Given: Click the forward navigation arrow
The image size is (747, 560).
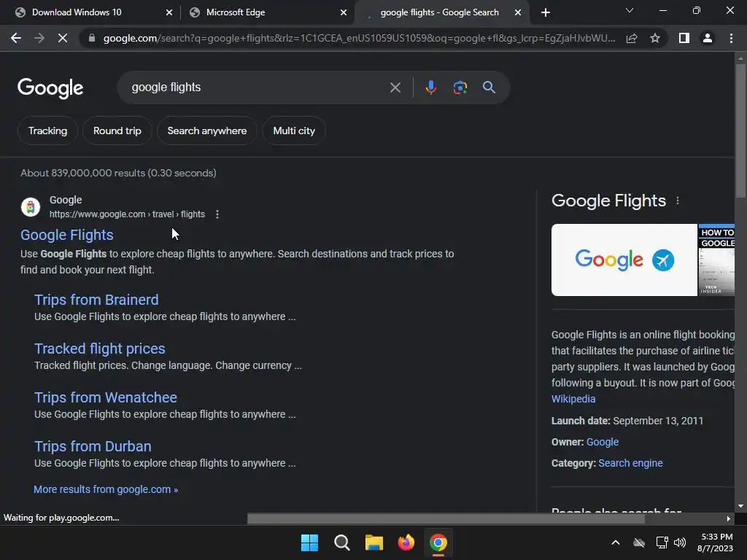Looking at the screenshot, I should (39, 38).
